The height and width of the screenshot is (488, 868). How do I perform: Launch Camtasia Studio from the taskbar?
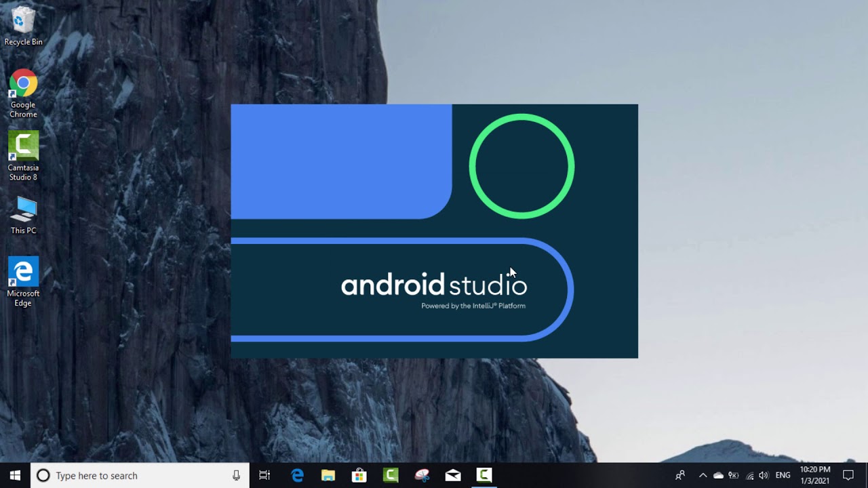pyautogui.click(x=390, y=475)
